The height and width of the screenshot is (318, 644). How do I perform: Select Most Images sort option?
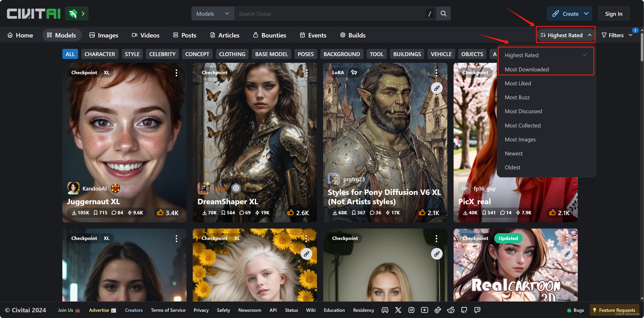click(546, 139)
